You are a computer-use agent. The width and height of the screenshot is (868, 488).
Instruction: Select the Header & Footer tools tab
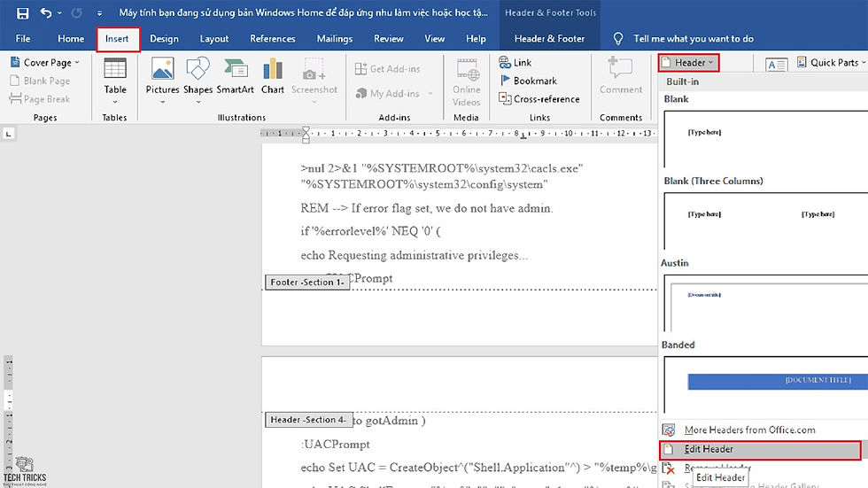(549, 39)
